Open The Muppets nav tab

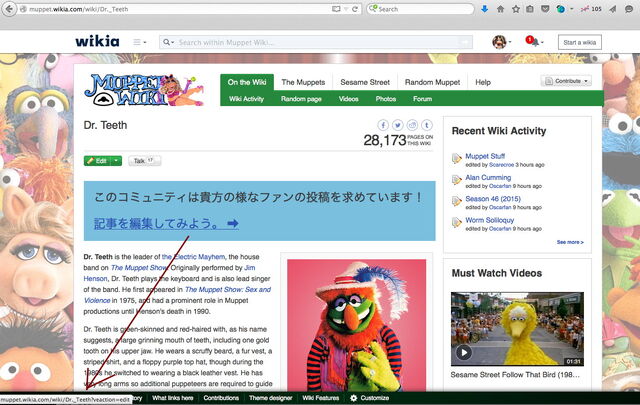[x=303, y=82]
